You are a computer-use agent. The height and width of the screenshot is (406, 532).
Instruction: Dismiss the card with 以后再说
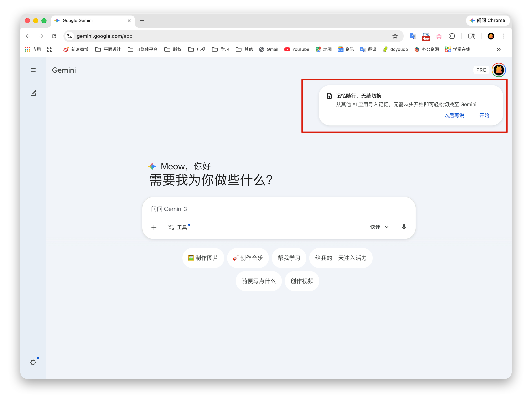(454, 116)
